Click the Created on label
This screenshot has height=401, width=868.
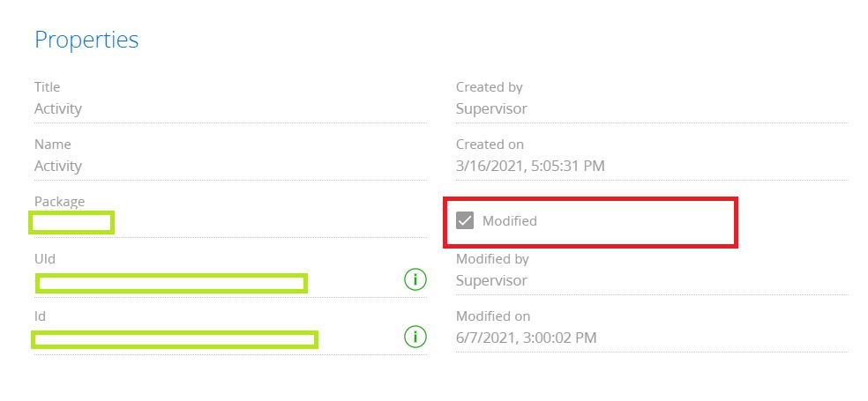[490, 145]
